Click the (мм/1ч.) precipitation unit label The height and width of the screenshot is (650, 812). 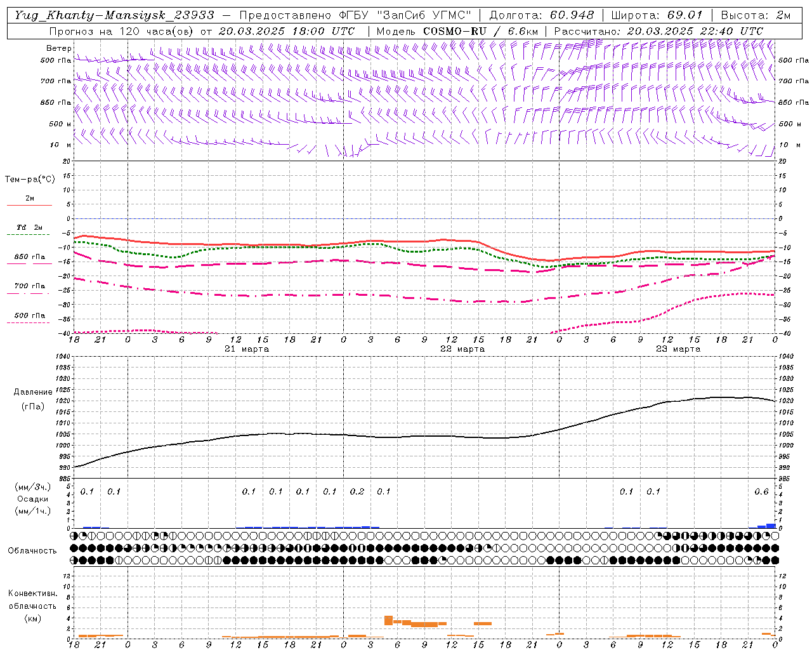(x=34, y=511)
